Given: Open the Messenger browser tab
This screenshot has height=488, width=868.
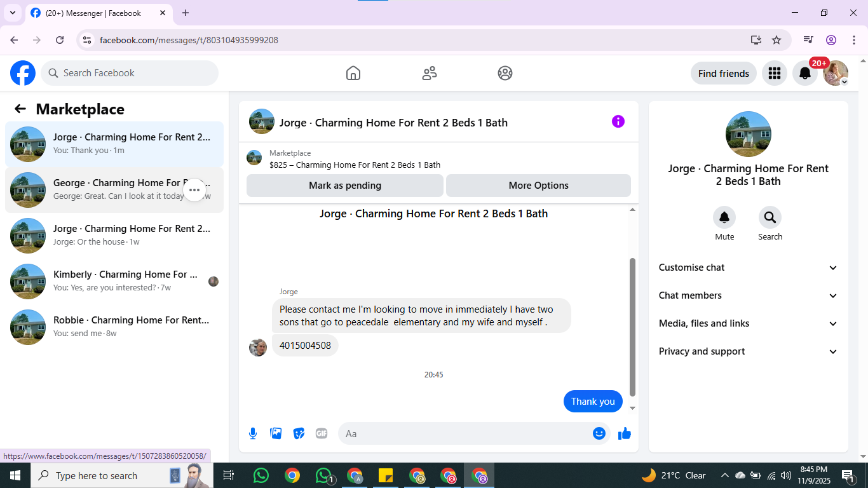Looking at the screenshot, I should tap(98, 13).
